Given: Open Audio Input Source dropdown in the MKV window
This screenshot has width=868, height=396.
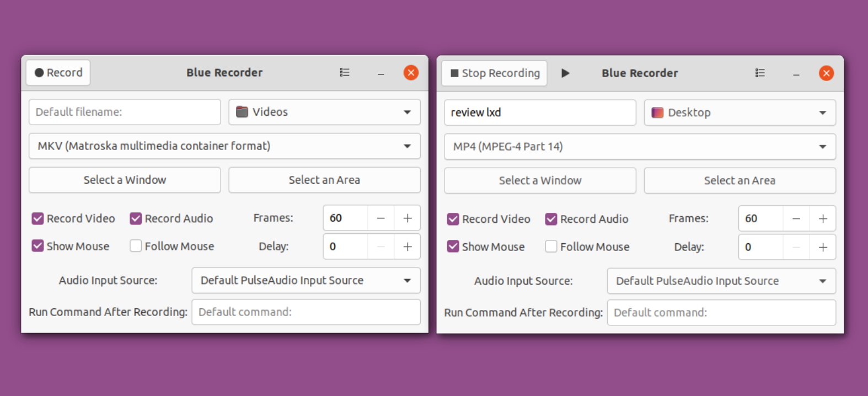Looking at the screenshot, I should point(306,280).
